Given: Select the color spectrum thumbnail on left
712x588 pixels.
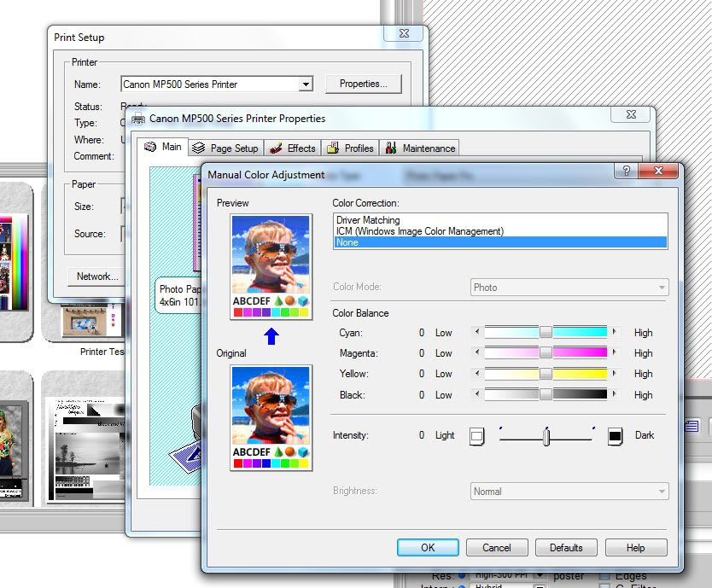Looking at the screenshot, I should pyautogui.click(x=14, y=263).
